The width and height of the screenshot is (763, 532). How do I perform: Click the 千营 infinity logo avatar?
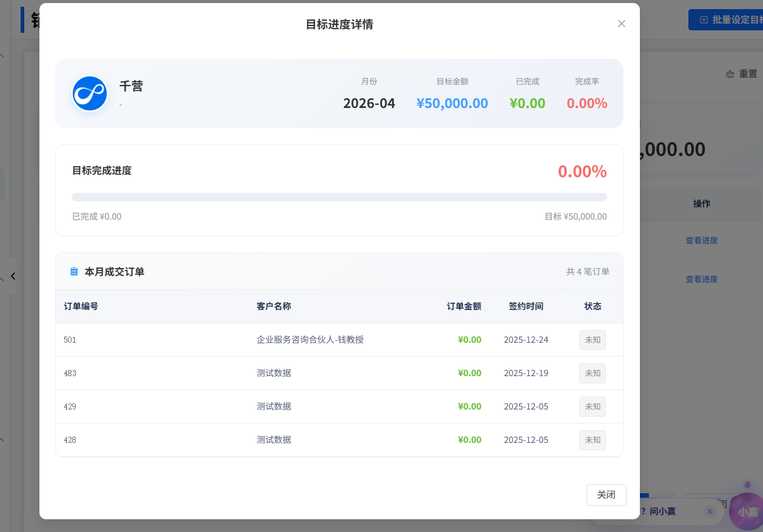point(90,93)
